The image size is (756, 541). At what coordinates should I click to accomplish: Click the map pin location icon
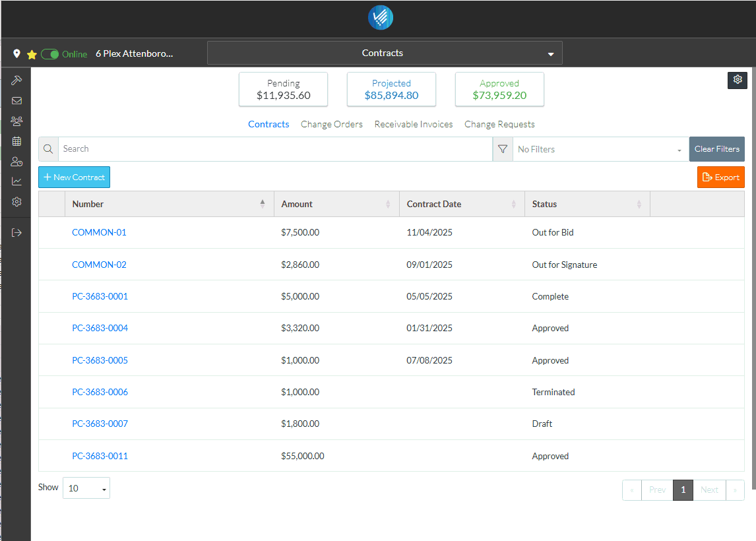click(x=16, y=54)
